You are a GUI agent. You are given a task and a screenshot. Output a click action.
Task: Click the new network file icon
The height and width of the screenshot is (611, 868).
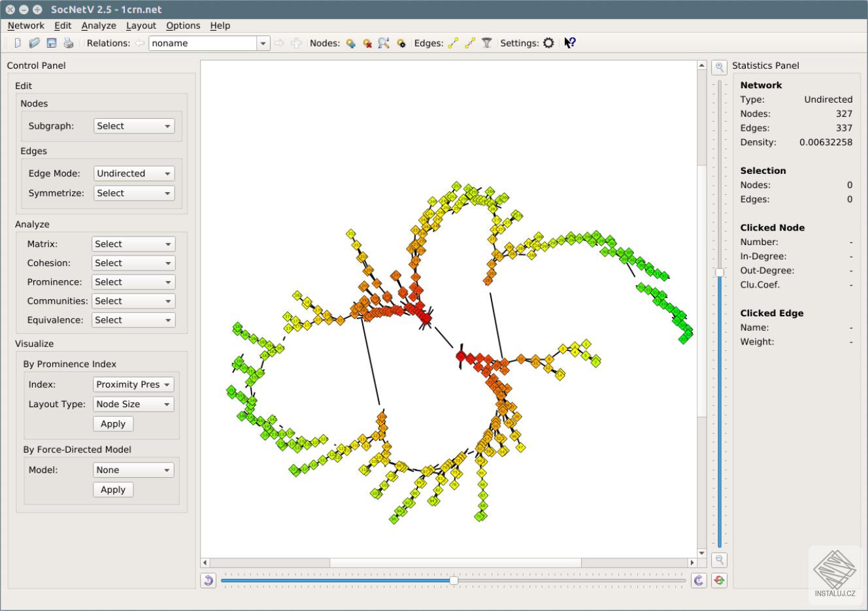click(18, 43)
